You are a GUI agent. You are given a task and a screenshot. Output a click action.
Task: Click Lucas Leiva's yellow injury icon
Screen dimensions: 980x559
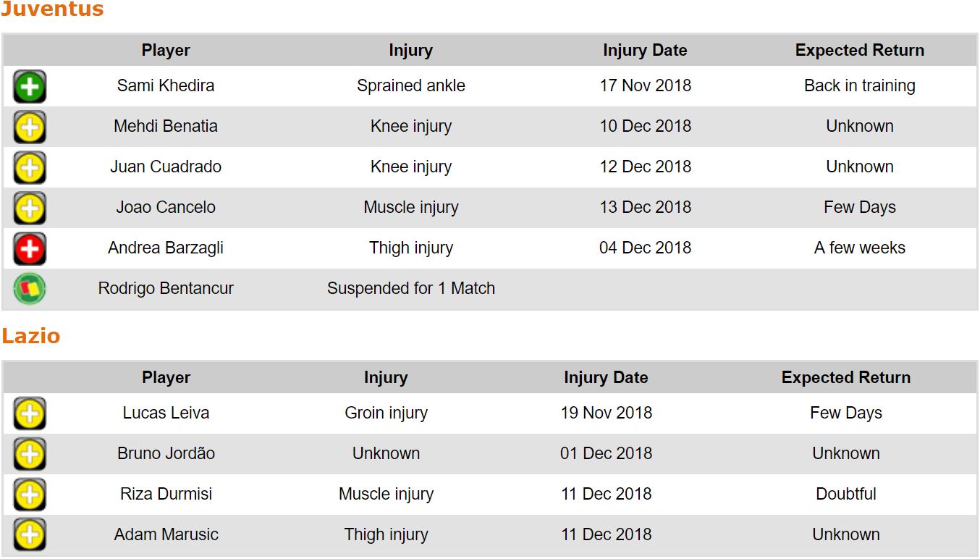pos(30,414)
